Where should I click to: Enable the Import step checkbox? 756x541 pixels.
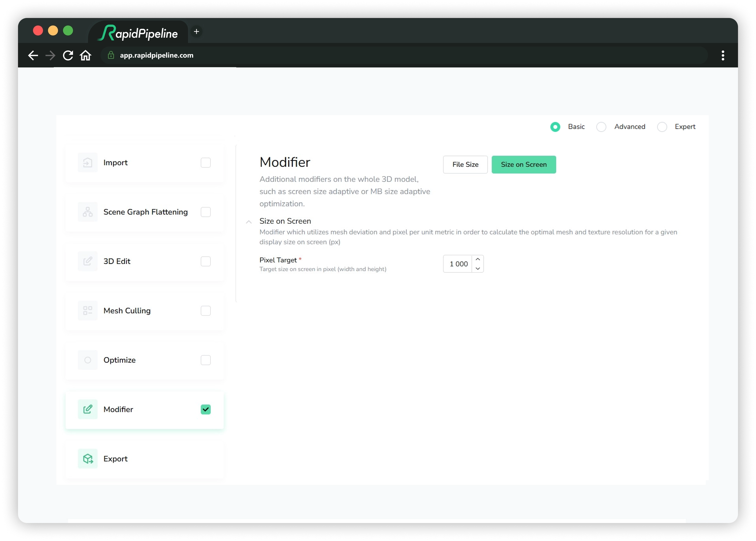[206, 163]
